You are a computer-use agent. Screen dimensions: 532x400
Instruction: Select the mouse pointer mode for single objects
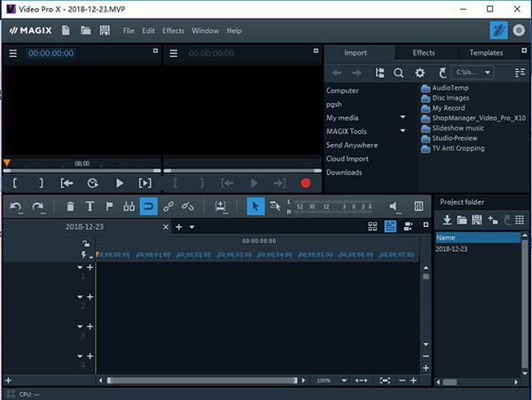255,207
